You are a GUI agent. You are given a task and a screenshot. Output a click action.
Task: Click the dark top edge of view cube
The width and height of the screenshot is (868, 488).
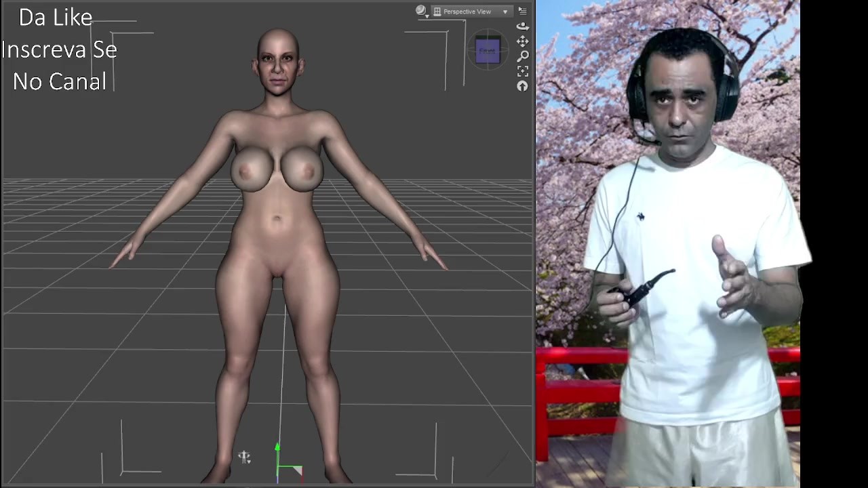click(488, 36)
